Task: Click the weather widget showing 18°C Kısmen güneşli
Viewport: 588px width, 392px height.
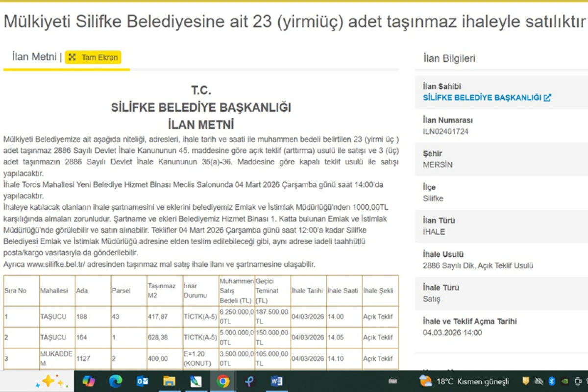Action: [465, 381]
